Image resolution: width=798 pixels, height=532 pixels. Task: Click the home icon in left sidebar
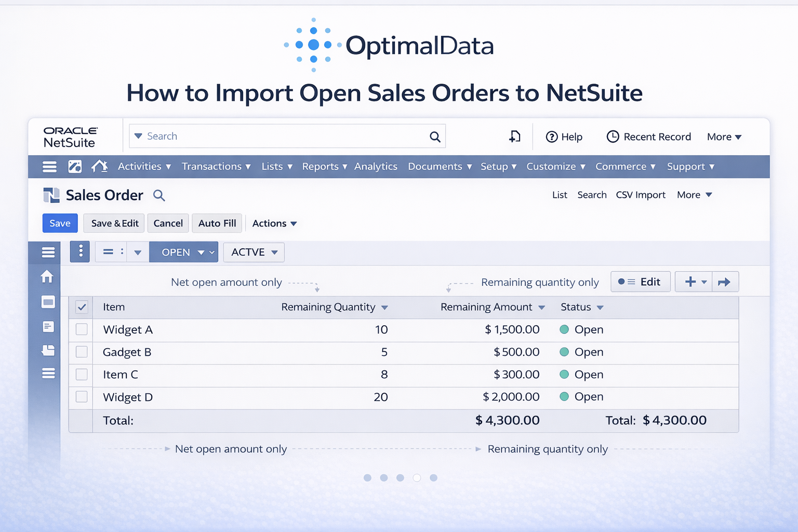pos(47,277)
